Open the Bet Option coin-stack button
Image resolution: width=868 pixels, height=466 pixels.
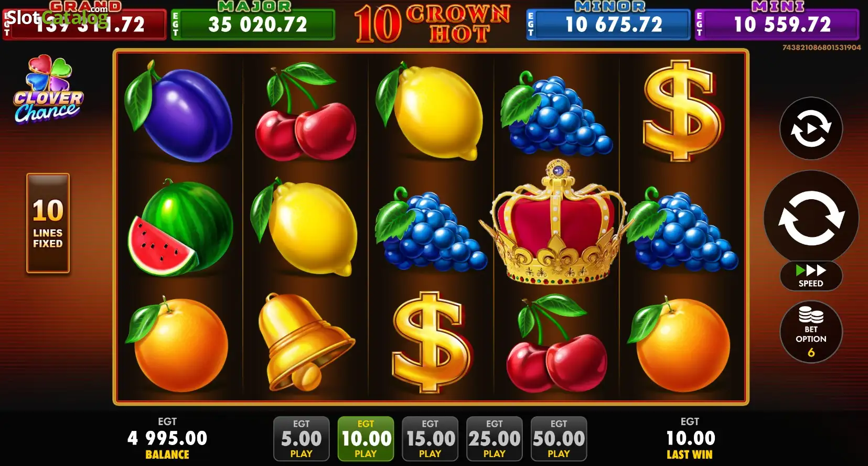pos(811,332)
